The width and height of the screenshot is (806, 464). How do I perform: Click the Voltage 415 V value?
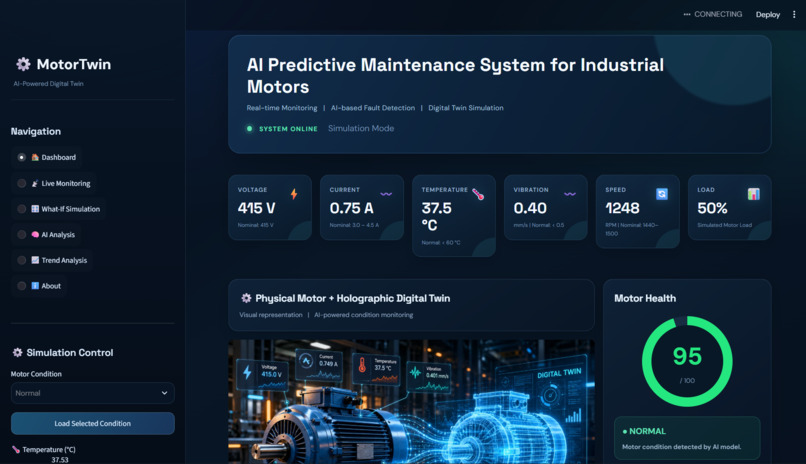pos(256,208)
